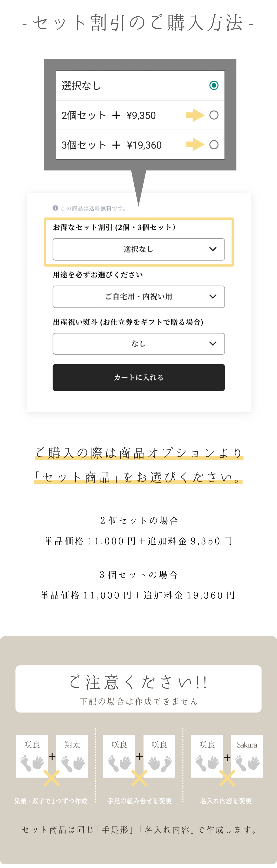Click yellow arrow beside 3個セット ¥19,360
The width and height of the screenshot is (277, 868).
tap(195, 145)
